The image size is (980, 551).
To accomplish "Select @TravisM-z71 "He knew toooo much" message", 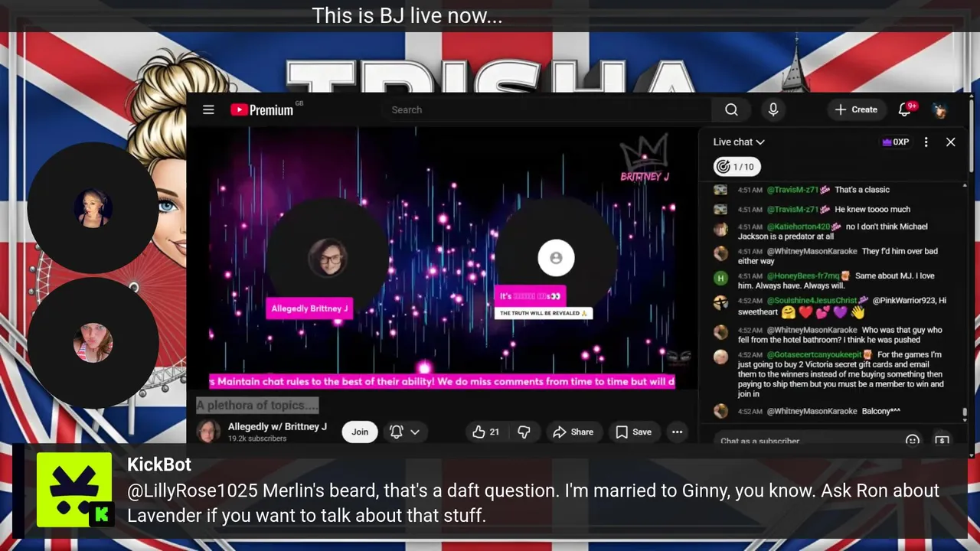I will [x=838, y=209].
